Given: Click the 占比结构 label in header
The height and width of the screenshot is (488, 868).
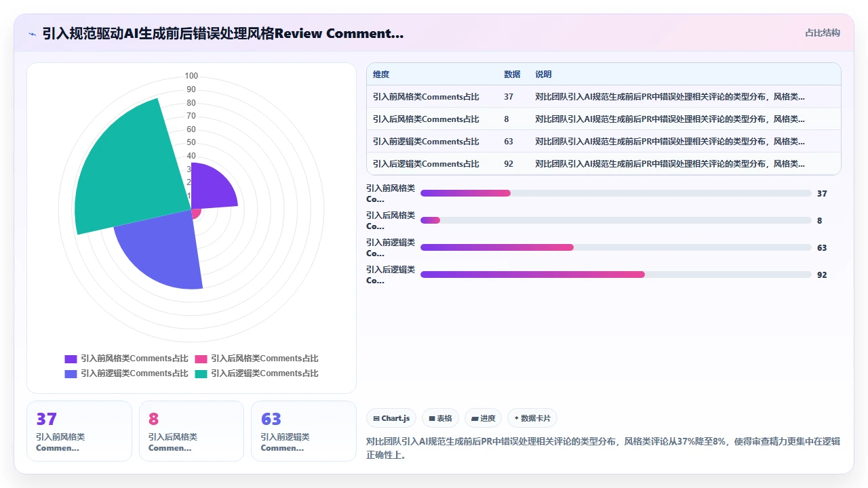Looking at the screenshot, I should point(823,33).
